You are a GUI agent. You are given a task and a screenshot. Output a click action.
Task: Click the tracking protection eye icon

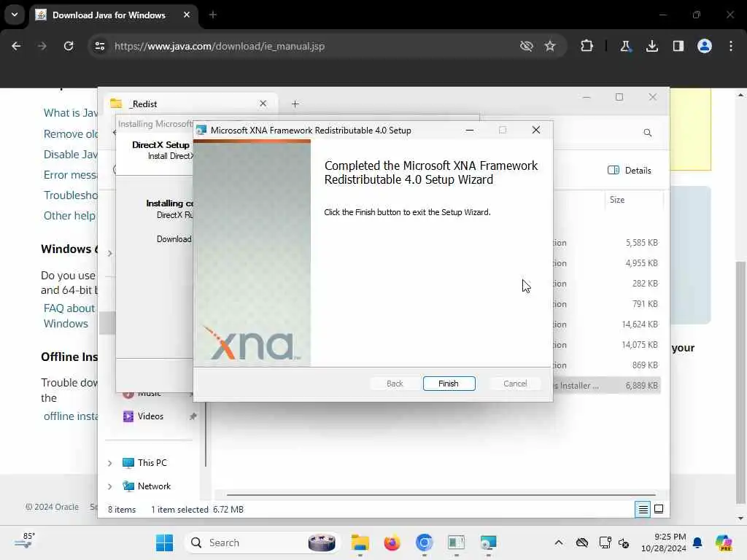[x=526, y=46]
